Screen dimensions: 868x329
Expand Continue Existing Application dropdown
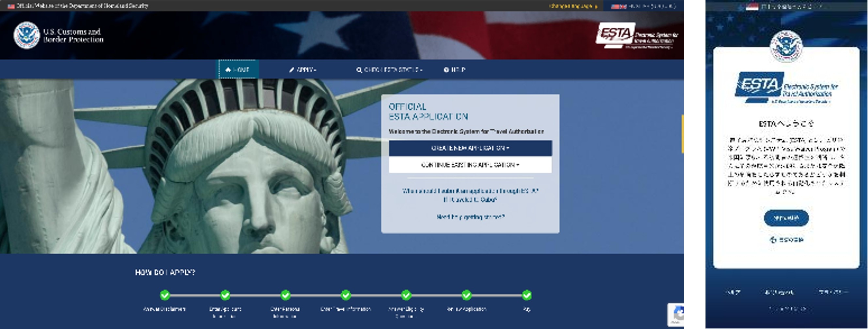pyautogui.click(x=470, y=165)
